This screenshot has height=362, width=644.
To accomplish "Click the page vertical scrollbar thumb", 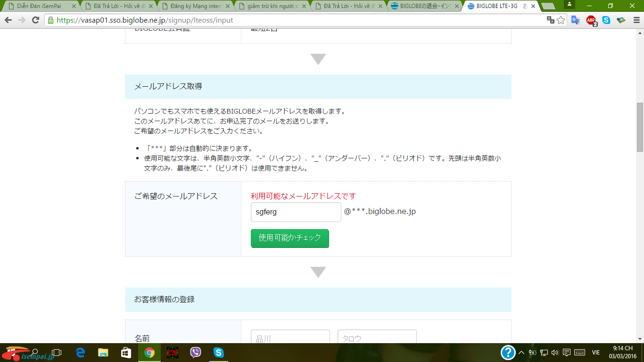I will pos(640,127).
